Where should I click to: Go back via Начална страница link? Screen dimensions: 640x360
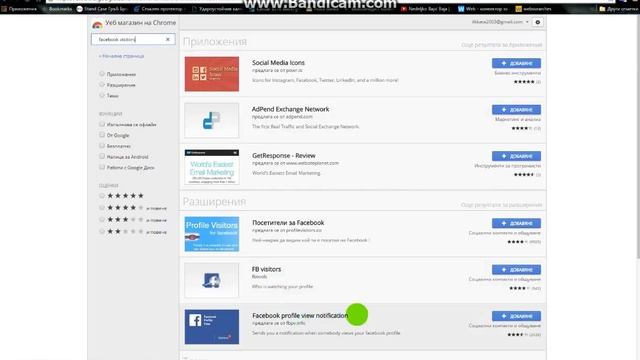[121, 56]
